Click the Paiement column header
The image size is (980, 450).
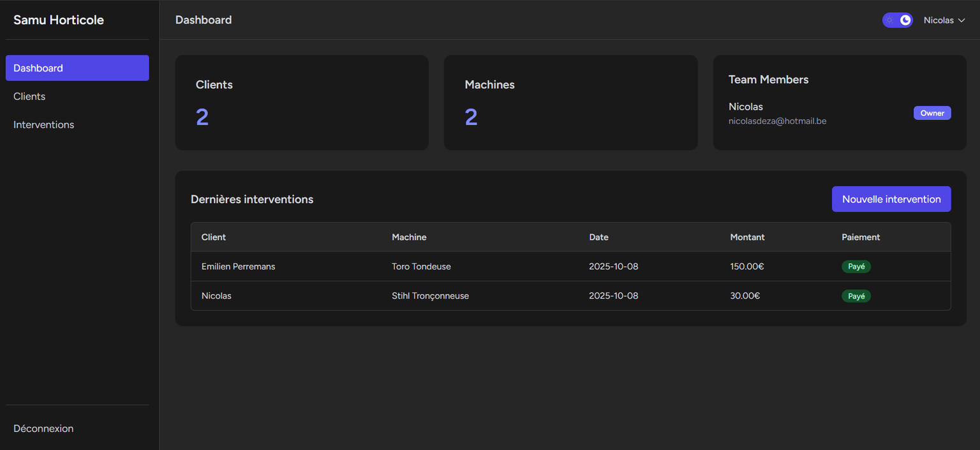861,237
